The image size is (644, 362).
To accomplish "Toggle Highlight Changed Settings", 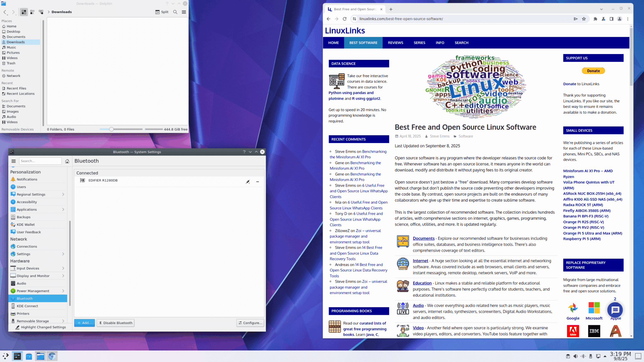I will [40, 327].
